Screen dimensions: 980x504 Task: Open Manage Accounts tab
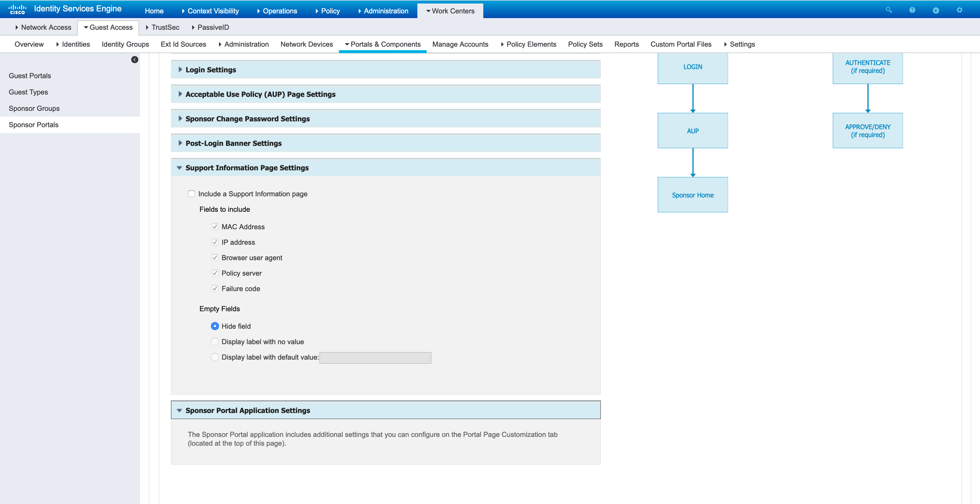[460, 45]
